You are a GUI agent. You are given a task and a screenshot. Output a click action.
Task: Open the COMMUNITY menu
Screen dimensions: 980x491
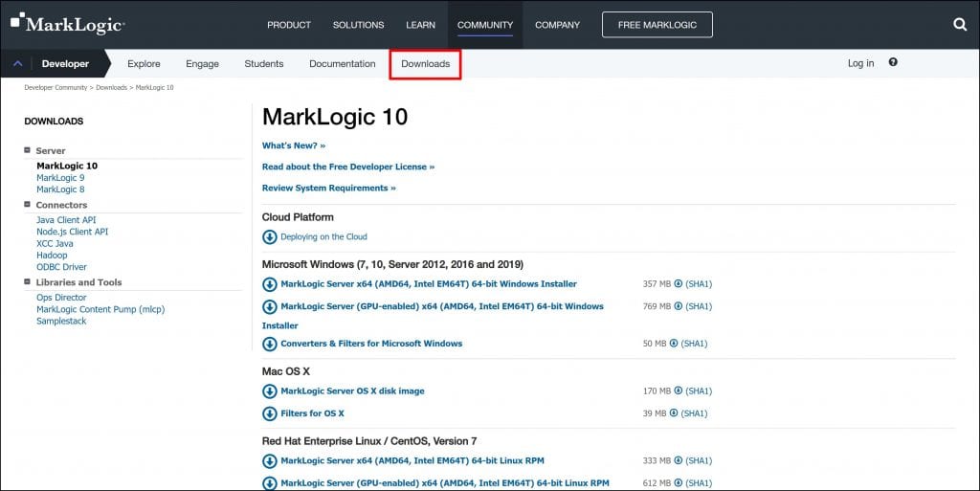[484, 25]
